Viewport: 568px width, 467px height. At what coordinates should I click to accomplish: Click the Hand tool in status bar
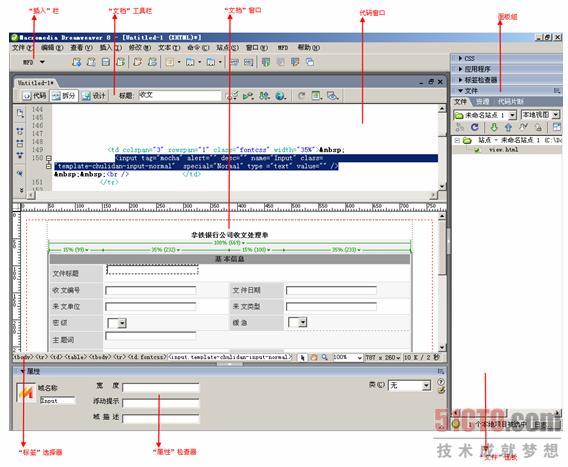314,358
